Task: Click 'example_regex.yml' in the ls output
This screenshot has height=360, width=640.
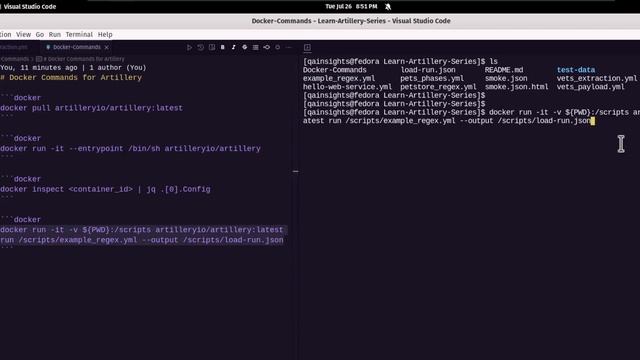Action: coord(339,78)
